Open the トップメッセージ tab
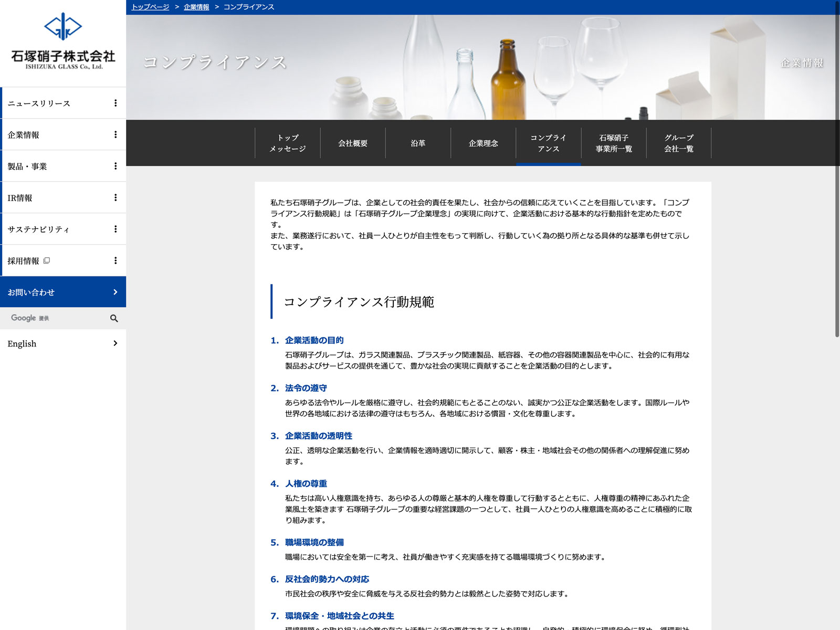The width and height of the screenshot is (840, 630). (x=288, y=143)
